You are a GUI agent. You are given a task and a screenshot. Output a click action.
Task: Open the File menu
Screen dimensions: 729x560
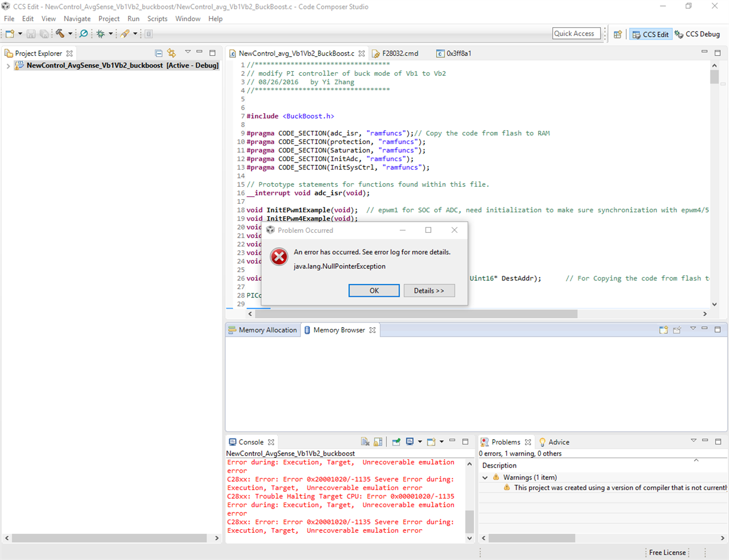pyautogui.click(x=9, y=18)
